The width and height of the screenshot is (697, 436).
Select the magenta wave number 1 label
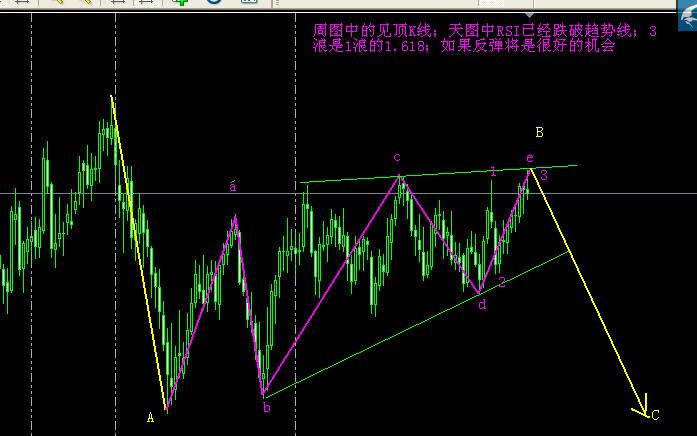click(493, 172)
